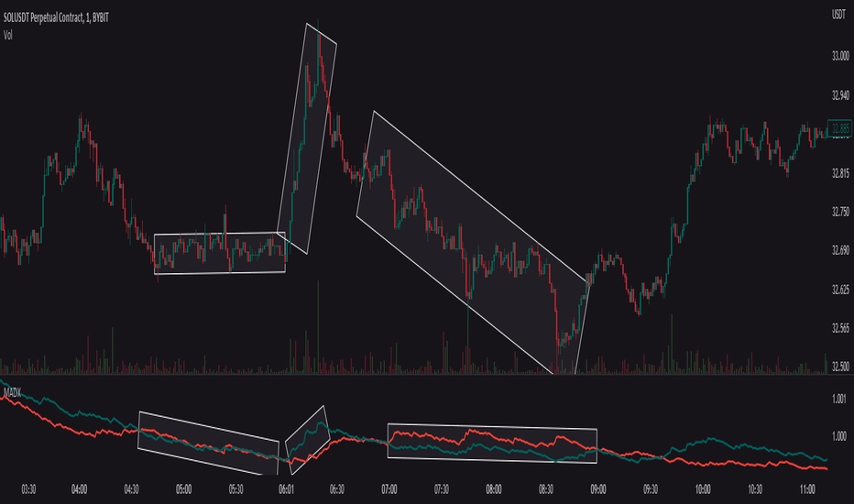This screenshot has height=504, width=854.
Task: Click the 05:30 time axis label
Action: pos(235,489)
